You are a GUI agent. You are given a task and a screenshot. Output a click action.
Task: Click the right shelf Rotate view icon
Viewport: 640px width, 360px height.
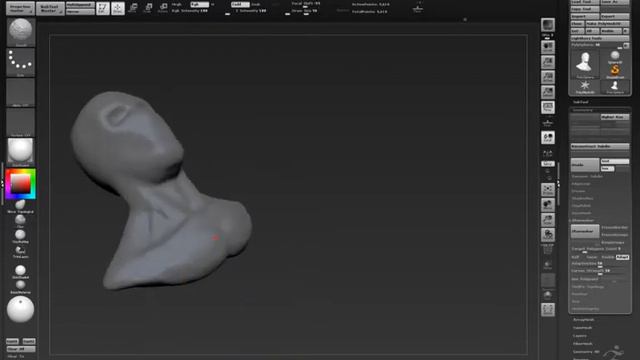(x=548, y=235)
